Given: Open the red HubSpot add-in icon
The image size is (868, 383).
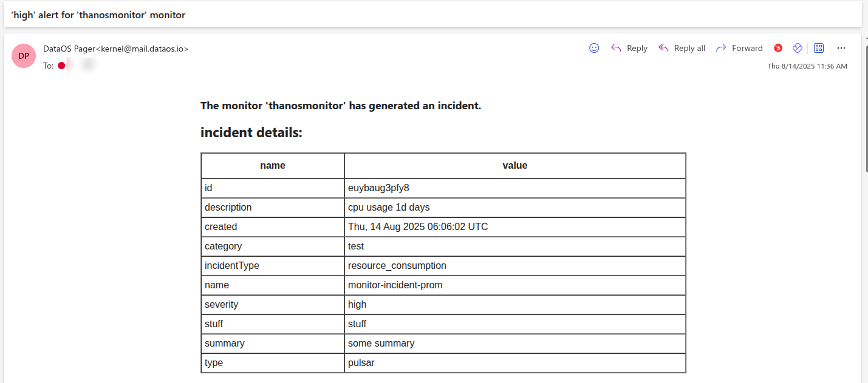Looking at the screenshot, I should click(x=778, y=48).
